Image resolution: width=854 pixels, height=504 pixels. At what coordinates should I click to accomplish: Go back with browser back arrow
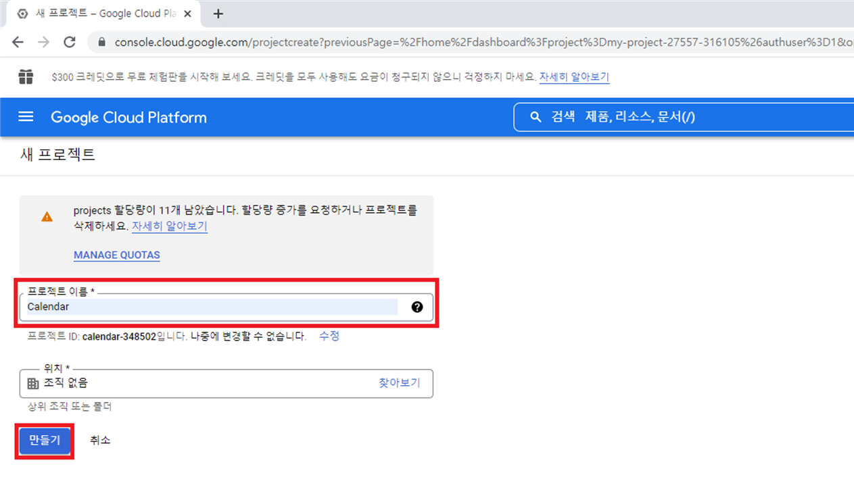tap(18, 42)
